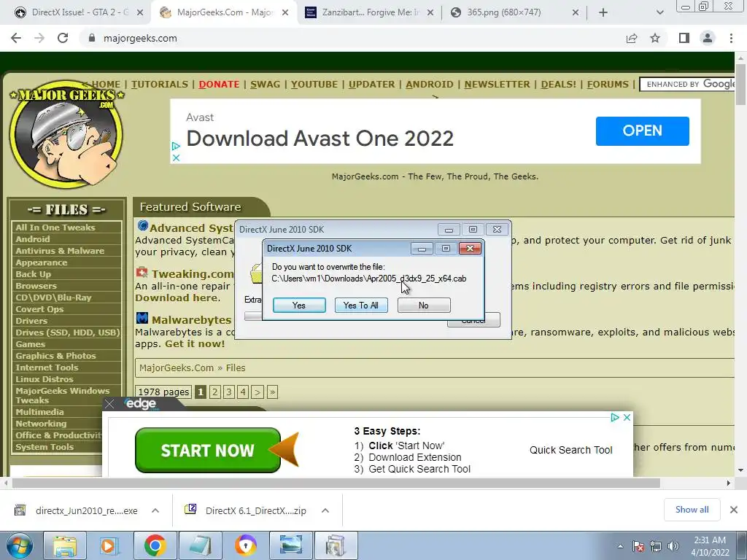Open Windows Media Player from taskbar
The width and height of the screenshot is (747, 560).
(x=109, y=545)
